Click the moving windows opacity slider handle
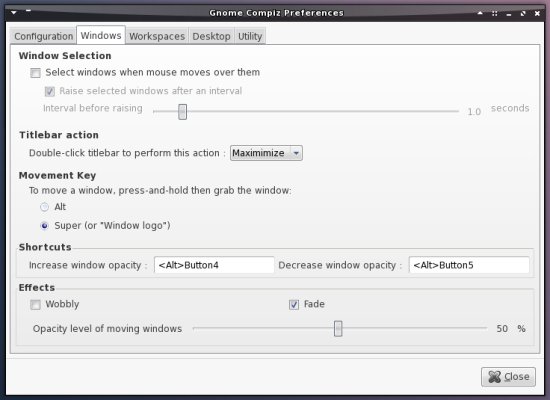Viewport: 550px width, 400px height. (338, 328)
